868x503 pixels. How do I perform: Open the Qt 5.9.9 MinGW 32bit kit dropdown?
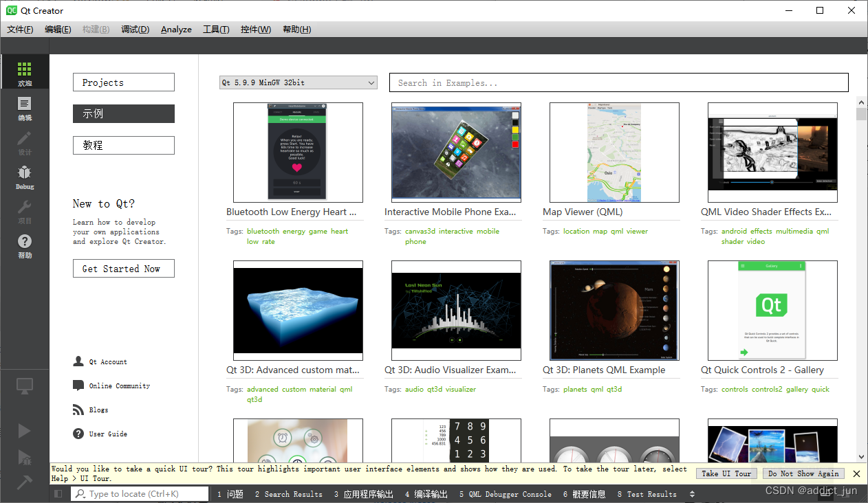click(x=299, y=82)
